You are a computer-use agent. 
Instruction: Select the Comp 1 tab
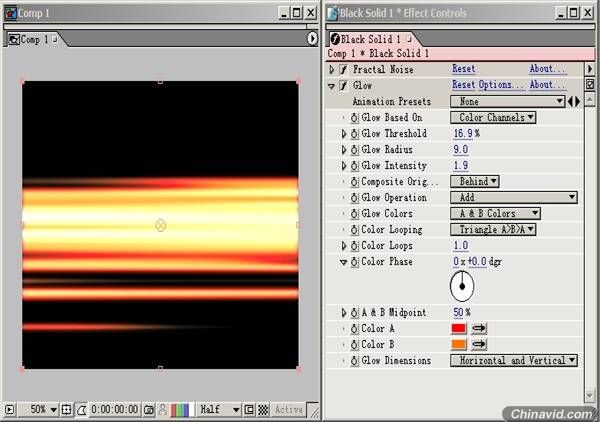tap(33, 39)
